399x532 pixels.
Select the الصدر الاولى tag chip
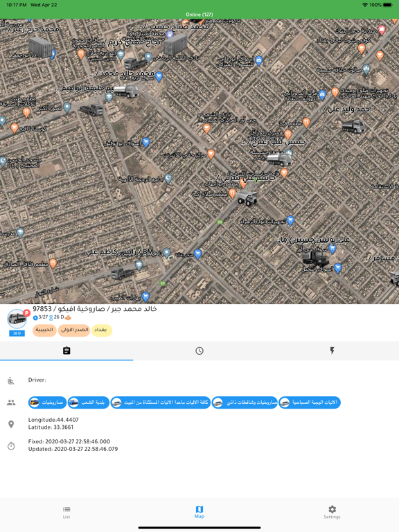coord(74,330)
